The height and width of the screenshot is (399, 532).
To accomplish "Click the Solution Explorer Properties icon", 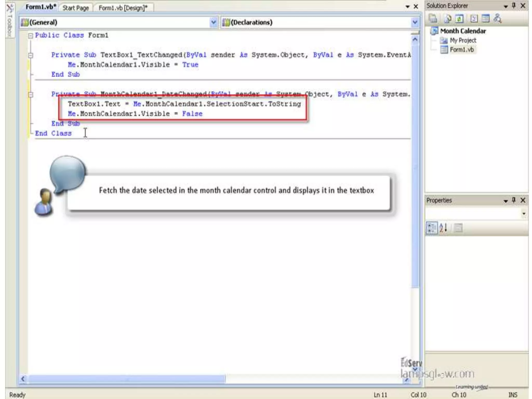I will (433, 18).
